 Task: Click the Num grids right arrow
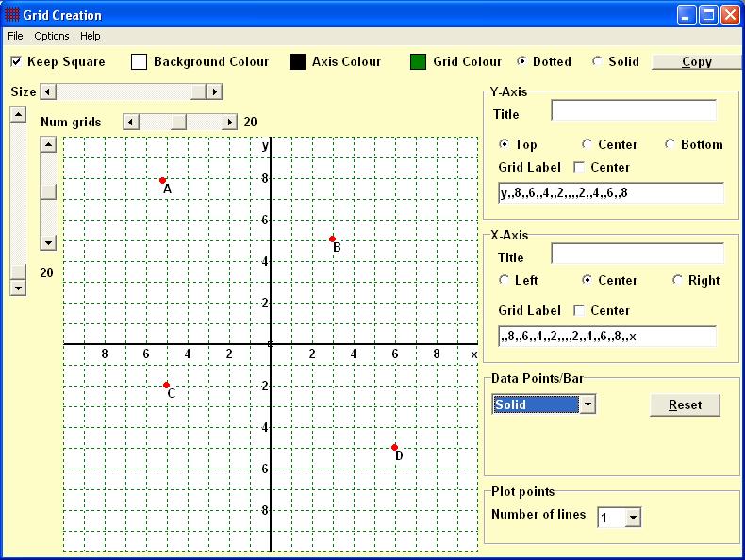click(229, 122)
